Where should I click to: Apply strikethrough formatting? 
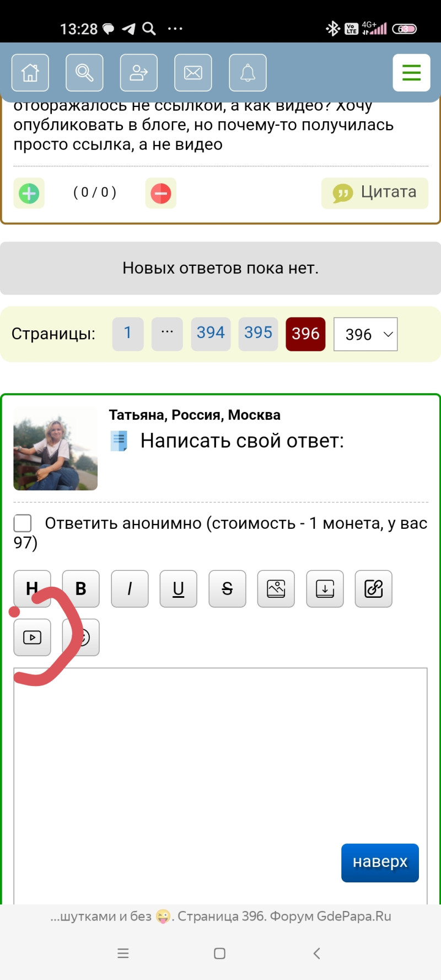point(227,589)
